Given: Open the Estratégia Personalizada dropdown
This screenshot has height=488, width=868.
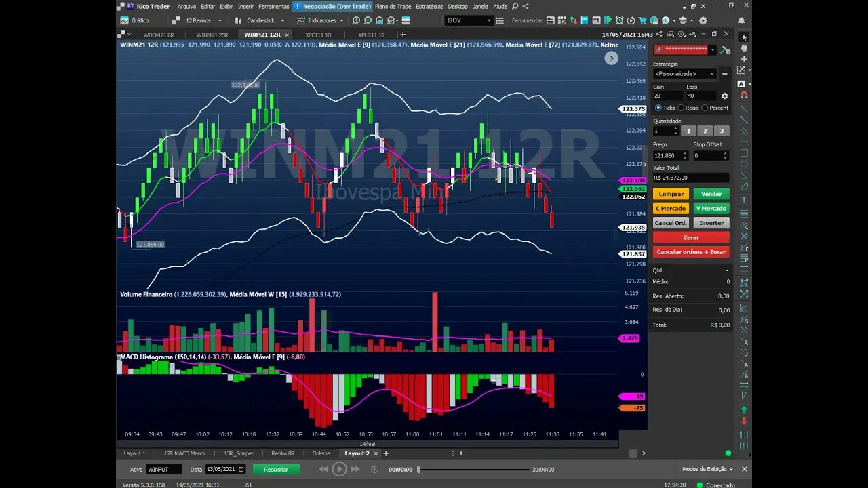Looking at the screenshot, I should 685,73.
